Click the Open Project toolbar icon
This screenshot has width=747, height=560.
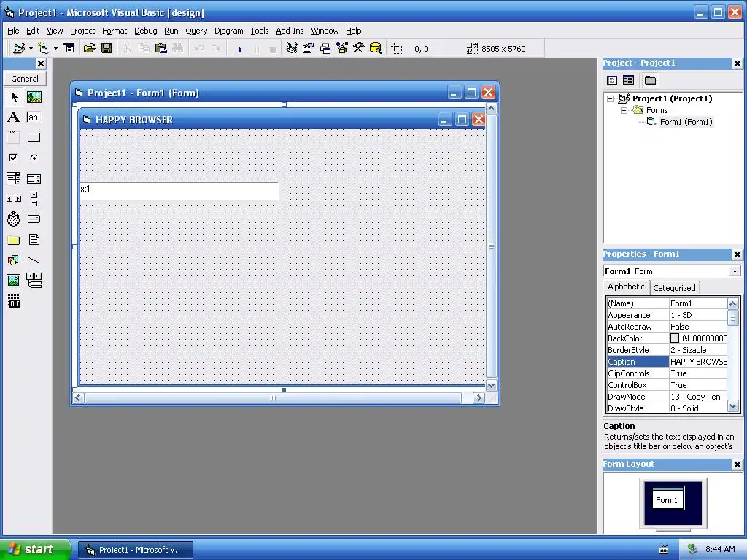click(x=89, y=49)
